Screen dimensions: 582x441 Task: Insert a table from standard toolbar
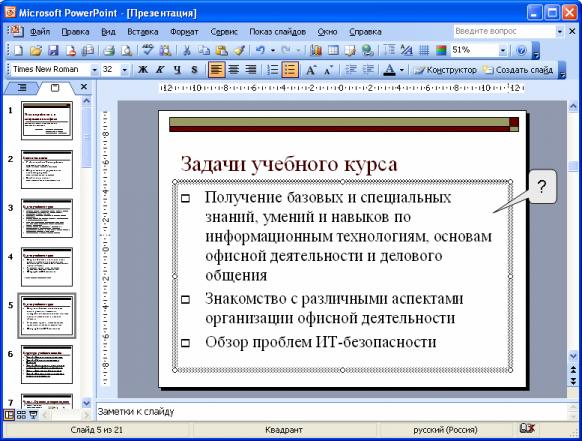pyautogui.click(x=333, y=50)
